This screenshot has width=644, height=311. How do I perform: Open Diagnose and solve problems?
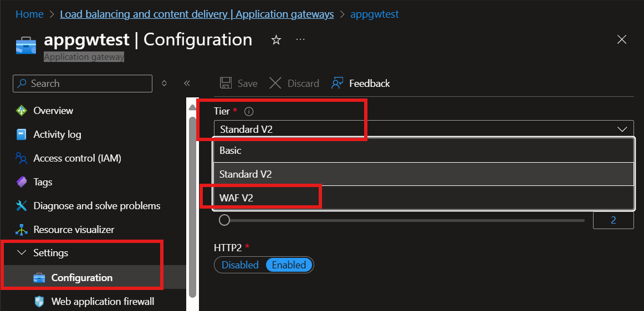coord(97,205)
